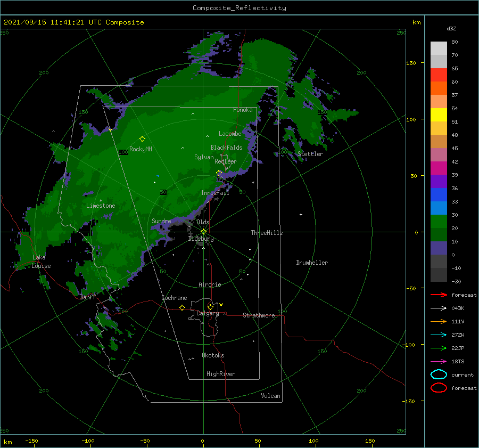The width and height of the screenshot is (479, 448).
Task: Click the cyan 27ZW arrow icon
Action: (x=439, y=335)
